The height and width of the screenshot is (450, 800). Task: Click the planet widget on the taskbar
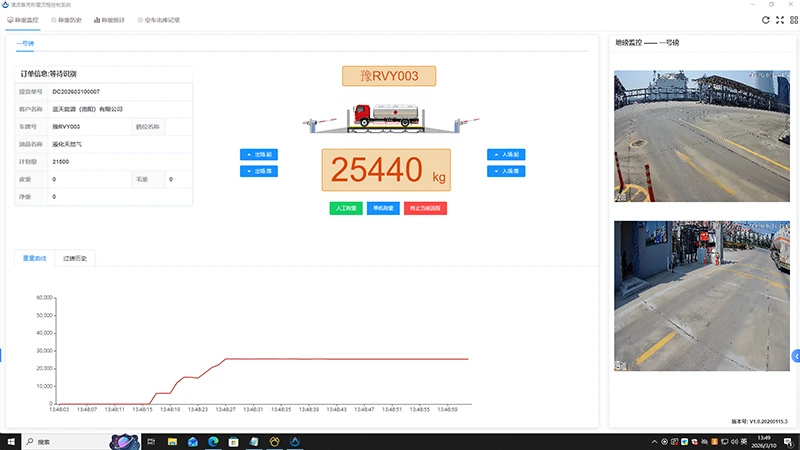click(x=124, y=442)
